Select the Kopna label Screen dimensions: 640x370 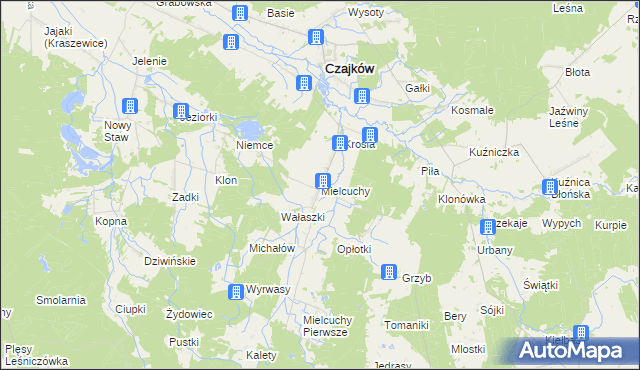click(111, 221)
